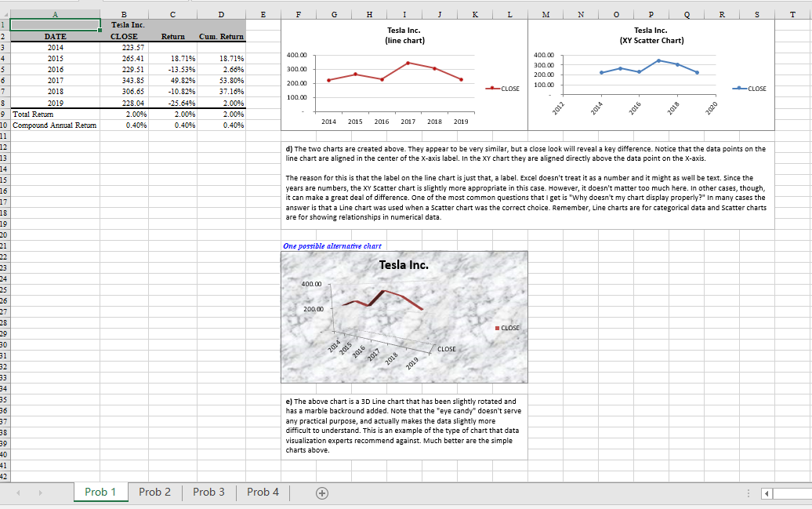Select column D header
Image resolution: width=812 pixels, height=509 pixels.
tap(221, 15)
